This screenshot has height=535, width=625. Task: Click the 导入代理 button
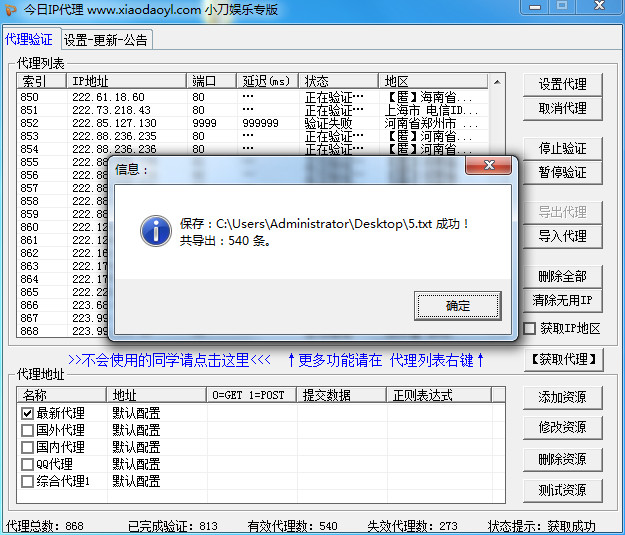click(562, 236)
